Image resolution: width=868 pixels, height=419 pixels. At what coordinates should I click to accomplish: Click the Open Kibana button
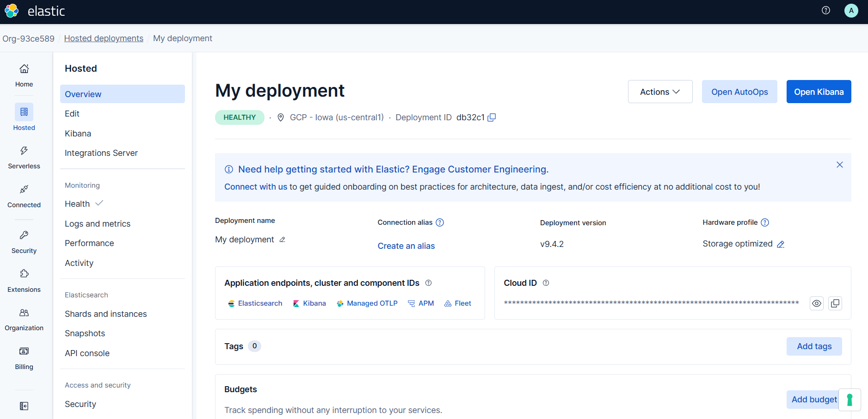(819, 92)
